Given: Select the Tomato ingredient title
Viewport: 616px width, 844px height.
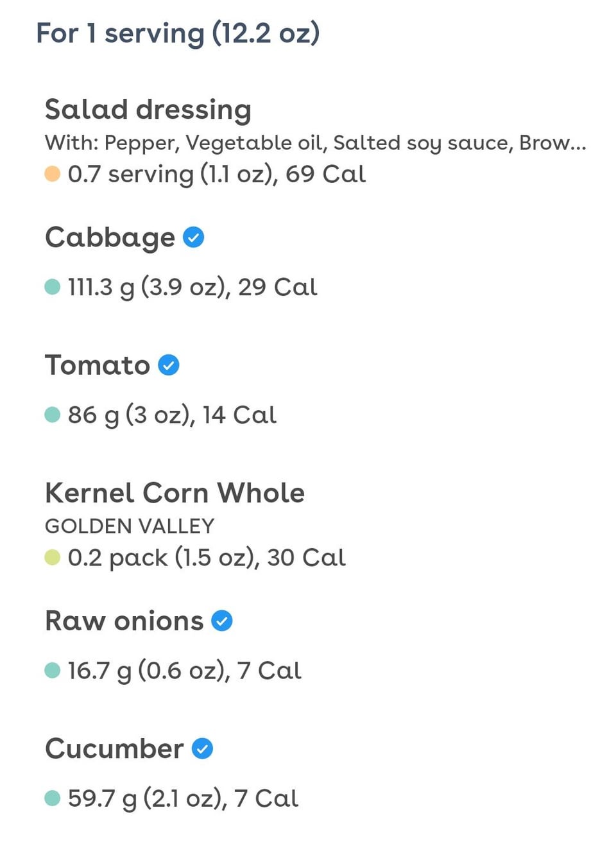Looking at the screenshot, I should [98, 365].
